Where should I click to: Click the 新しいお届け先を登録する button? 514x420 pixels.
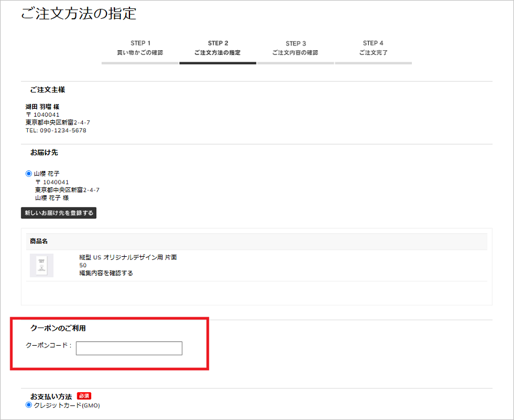(x=59, y=213)
